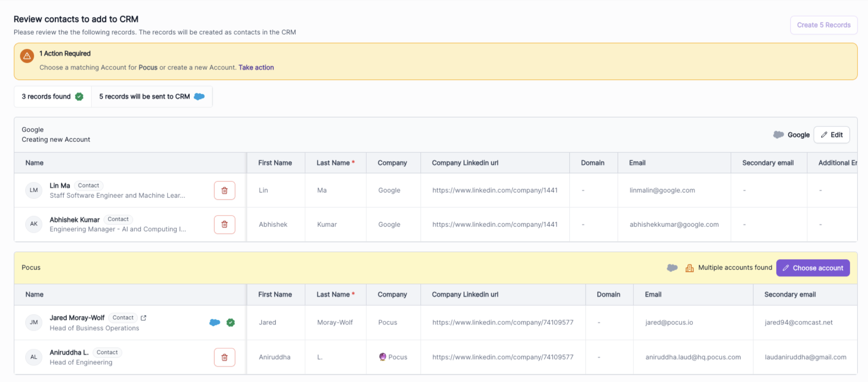Click Salesforce cloud icon beside 5 records
Viewport: 868px width, 382px height.
199,97
